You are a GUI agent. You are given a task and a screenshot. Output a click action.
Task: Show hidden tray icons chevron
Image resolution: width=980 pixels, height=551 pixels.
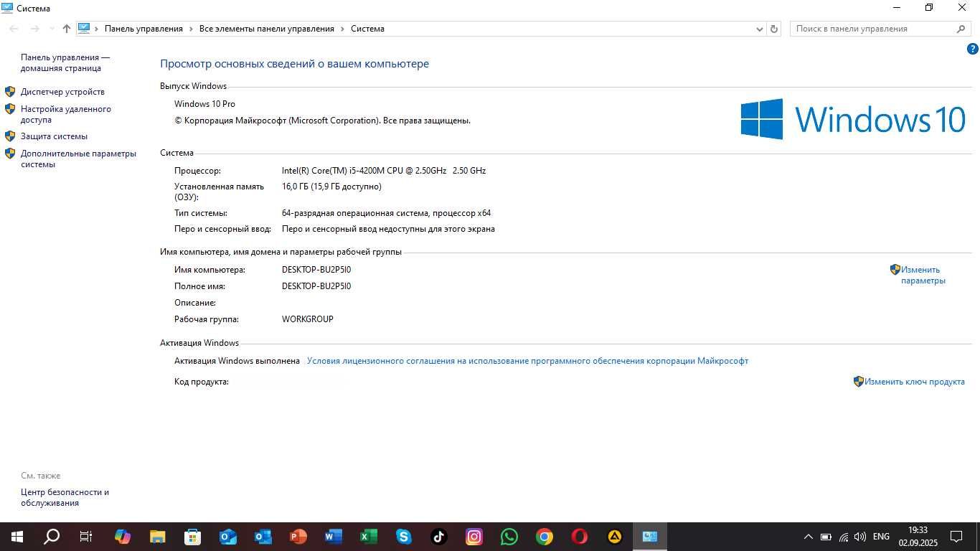click(x=808, y=537)
